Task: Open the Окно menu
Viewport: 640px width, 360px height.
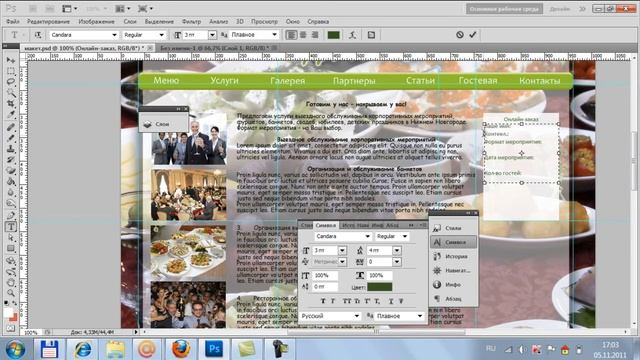Action: (x=293, y=22)
